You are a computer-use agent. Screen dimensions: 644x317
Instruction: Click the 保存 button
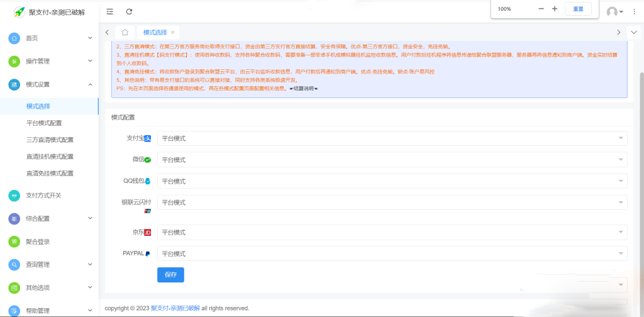[170, 275]
